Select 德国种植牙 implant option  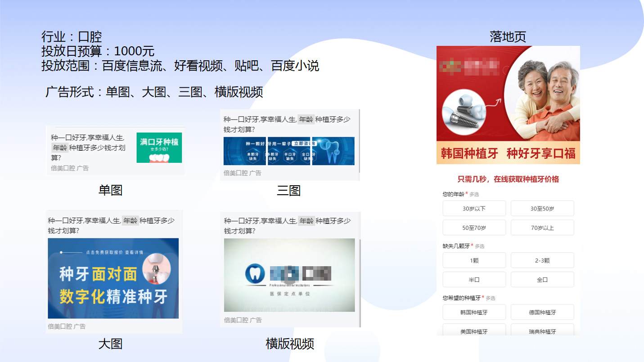[542, 312]
